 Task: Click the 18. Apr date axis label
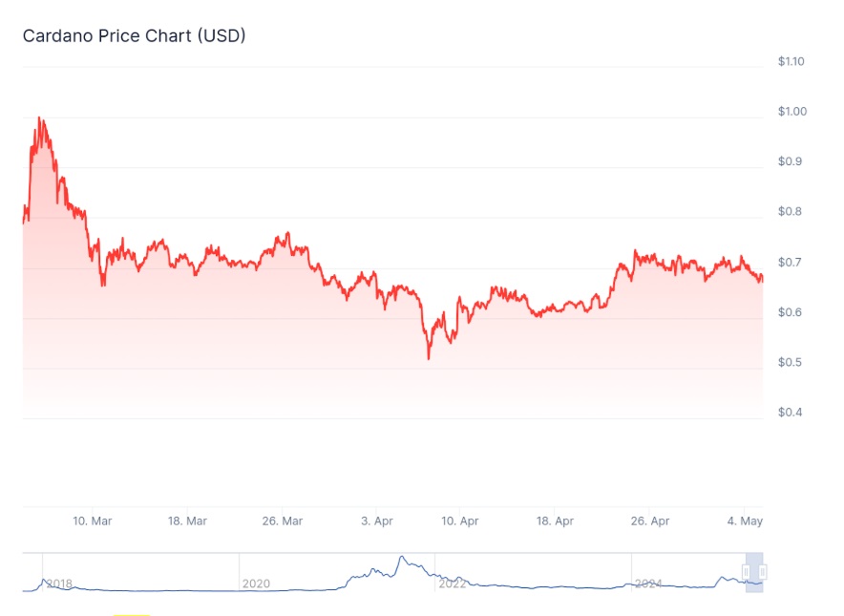pyautogui.click(x=555, y=520)
